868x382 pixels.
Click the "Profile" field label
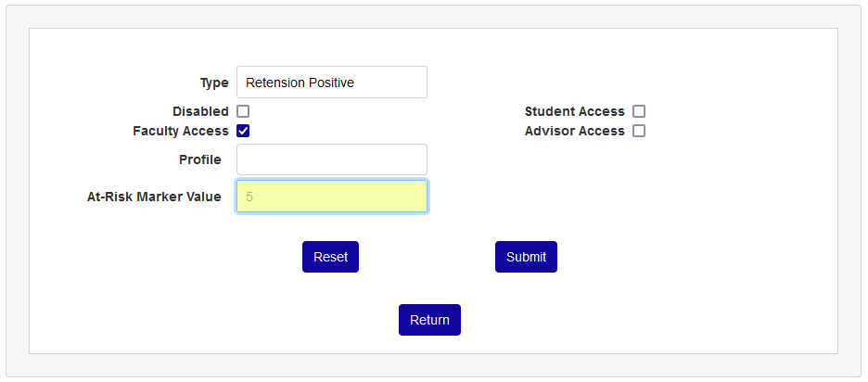click(x=200, y=159)
